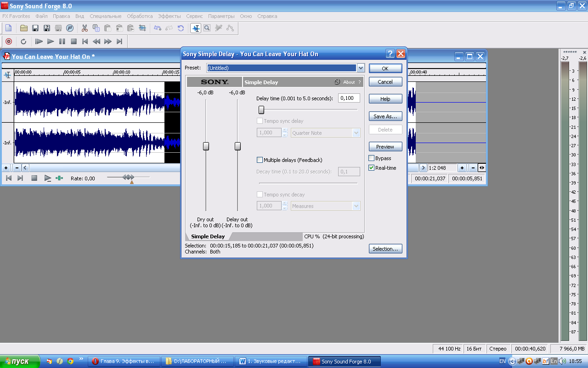Click the OK button
This screenshot has height=368, width=588.
click(x=385, y=68)
